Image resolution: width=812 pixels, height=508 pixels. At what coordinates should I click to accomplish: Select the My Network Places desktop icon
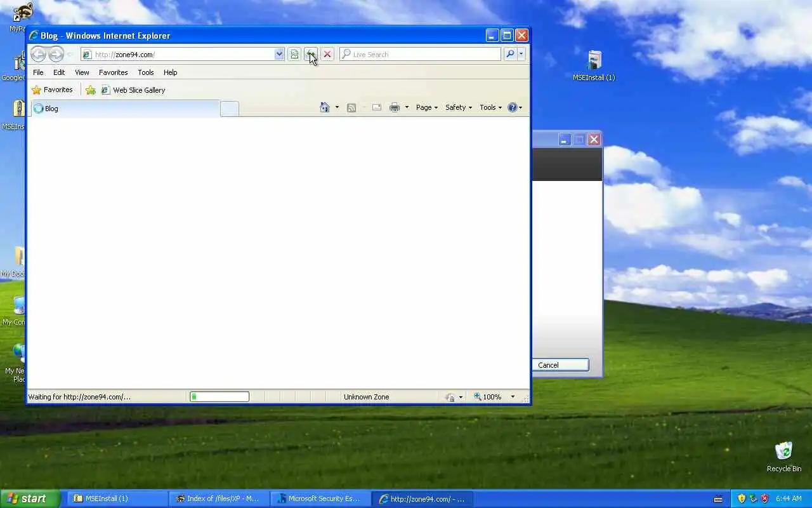[x=14, y=363]
